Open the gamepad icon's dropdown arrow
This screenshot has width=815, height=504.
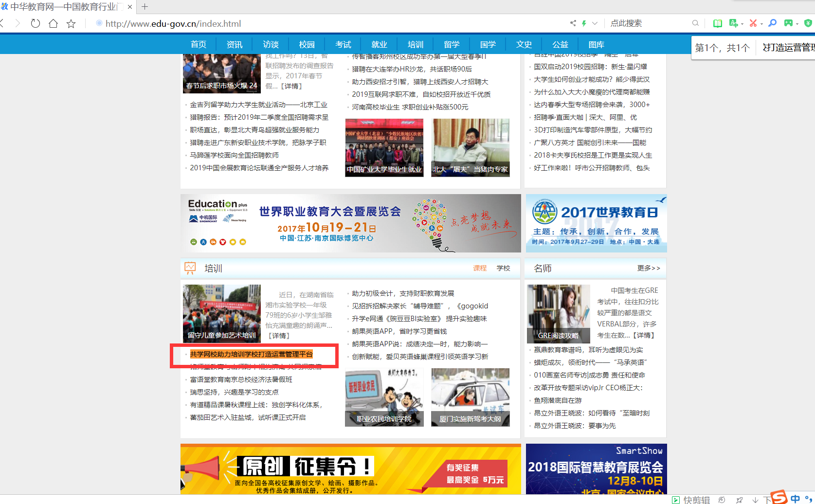(797, 24)
